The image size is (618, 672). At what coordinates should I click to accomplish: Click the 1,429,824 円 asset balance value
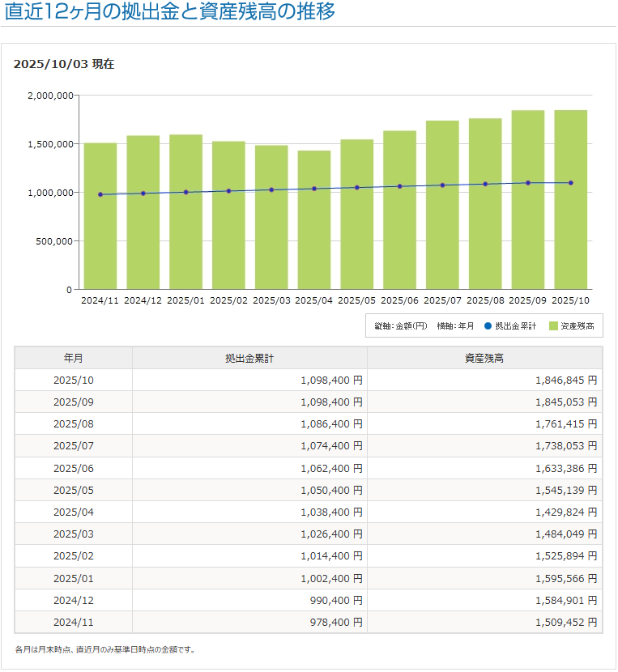pyautogui.click(x=565, y=512)
